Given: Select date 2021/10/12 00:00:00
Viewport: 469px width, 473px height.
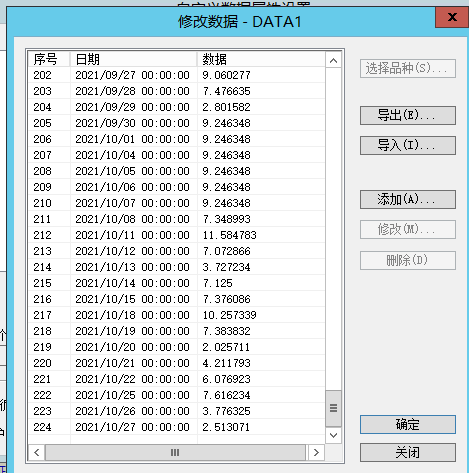Looking at the screenshot, I should [132, 251].
